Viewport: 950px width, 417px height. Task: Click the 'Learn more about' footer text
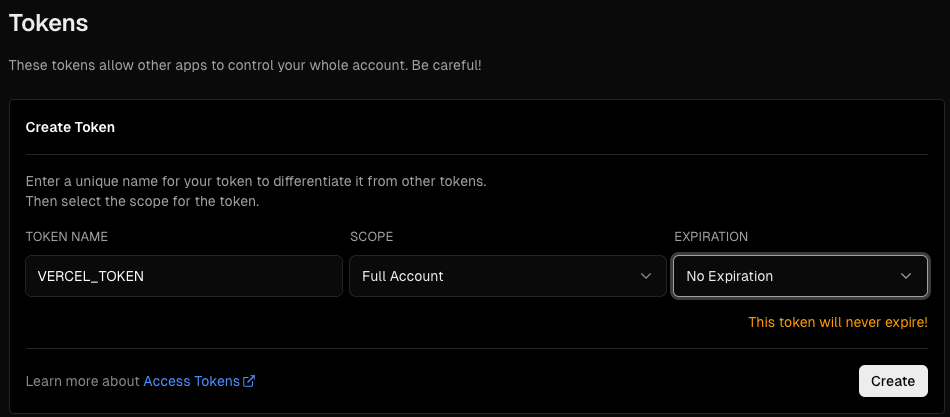tap(82, 381)
